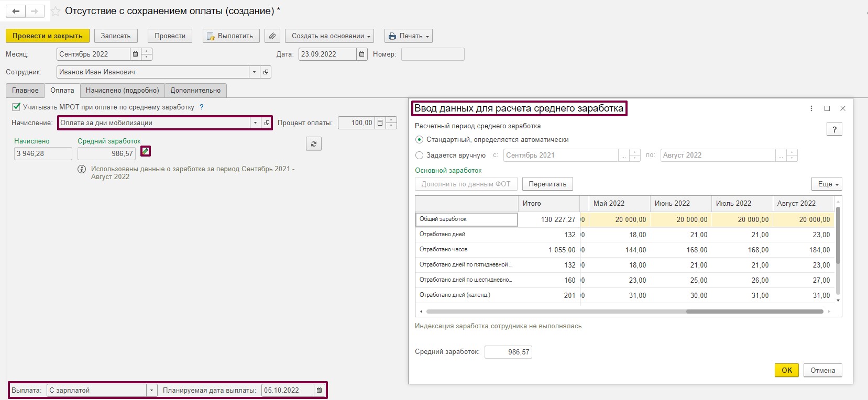Image resolution: width=868 pixels, height=400 pixels.
Task: Open calendar for Планируемая дата выплаты
Action: coord(320,390)
